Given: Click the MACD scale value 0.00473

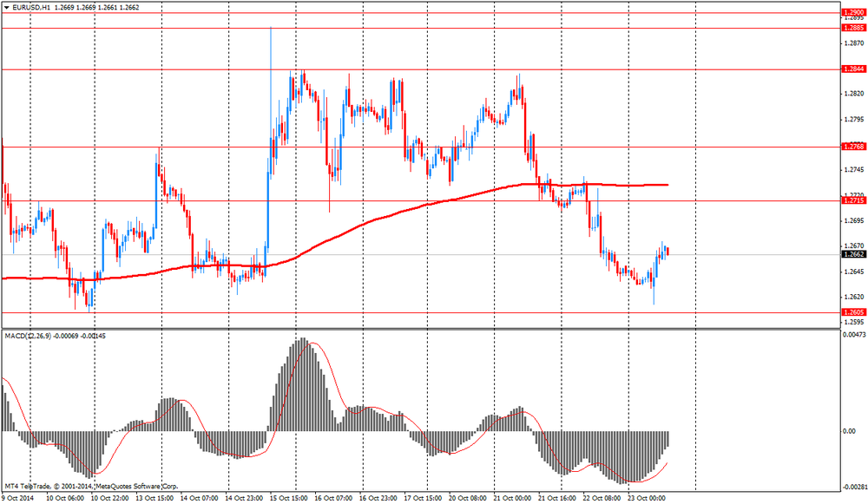Looking at the screenshot, I should coord(853,335).
